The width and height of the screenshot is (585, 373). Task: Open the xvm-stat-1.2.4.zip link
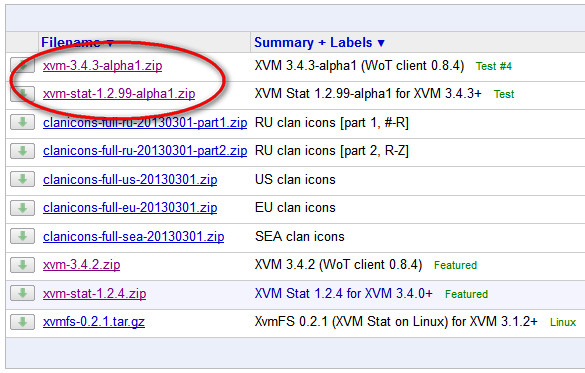[95, 294]
